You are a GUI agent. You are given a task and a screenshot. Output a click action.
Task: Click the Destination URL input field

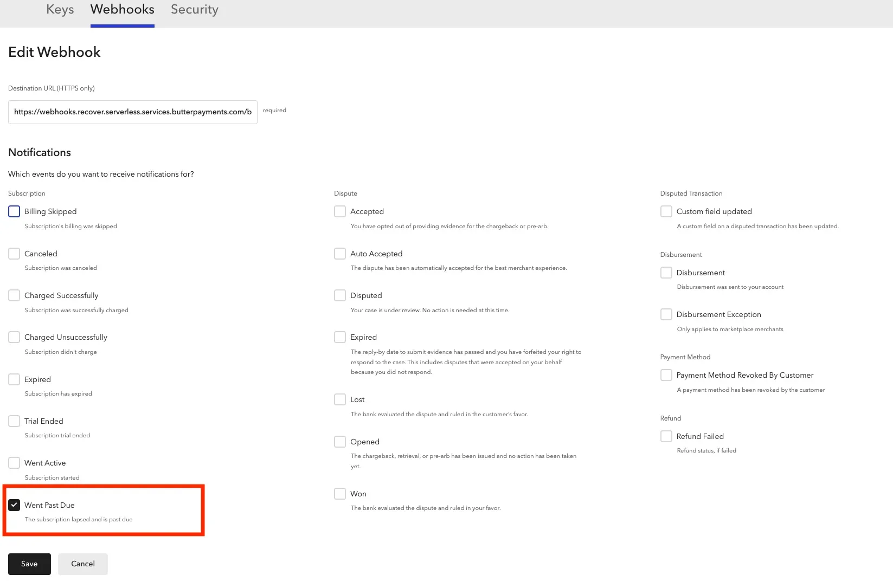[x=133, y=112]
